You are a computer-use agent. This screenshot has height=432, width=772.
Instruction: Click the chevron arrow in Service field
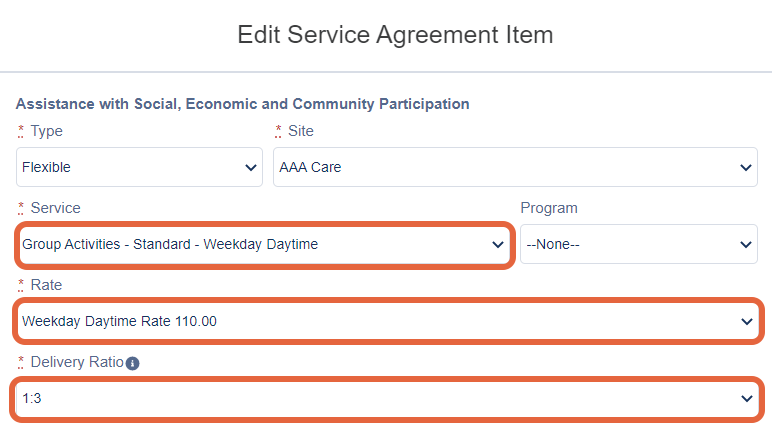tap(498, 244)
